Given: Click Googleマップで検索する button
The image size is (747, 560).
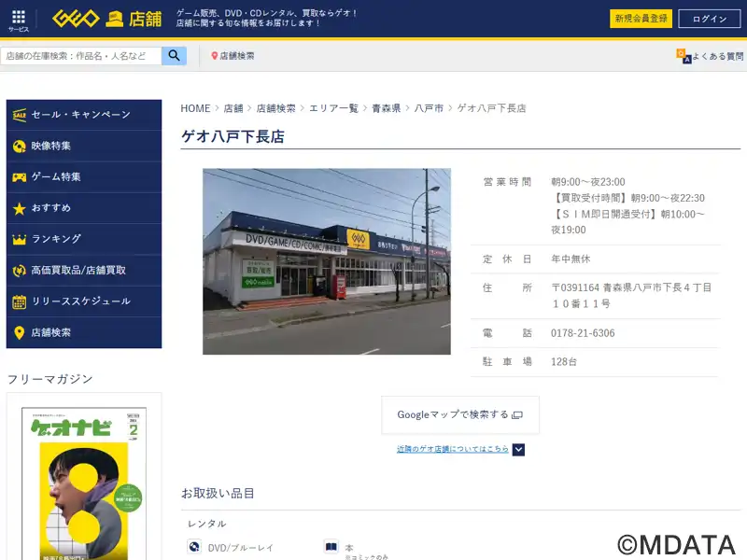Looking at the screenshot, I should coord(460,414).
